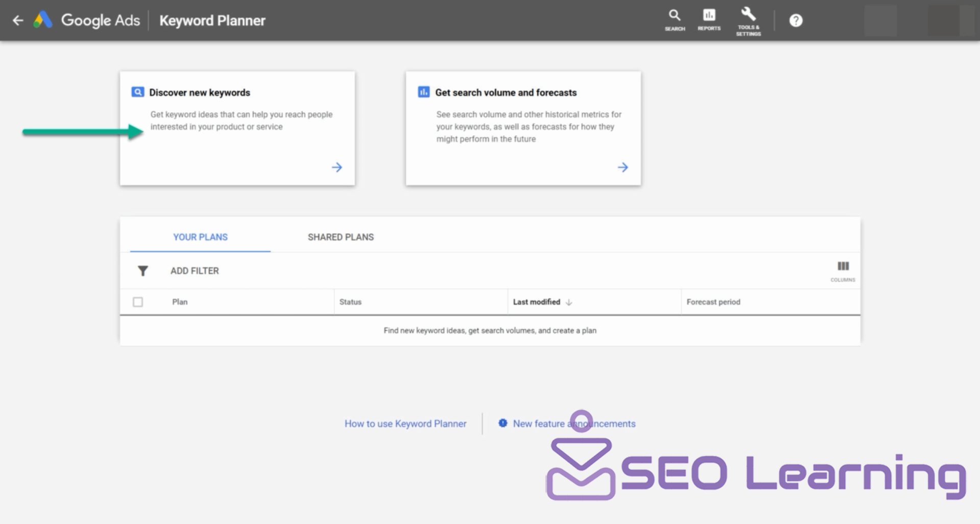Viewport: 980px width, 524px height.
Task: Sort by the Last modified arrow
Action: 569,302
